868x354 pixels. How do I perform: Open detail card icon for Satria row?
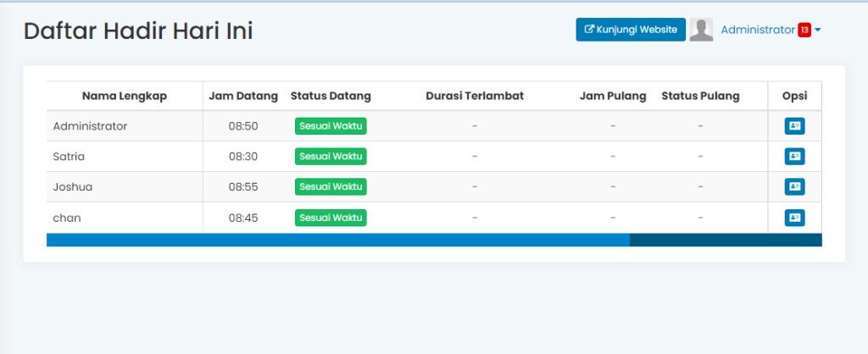point(794,157)
